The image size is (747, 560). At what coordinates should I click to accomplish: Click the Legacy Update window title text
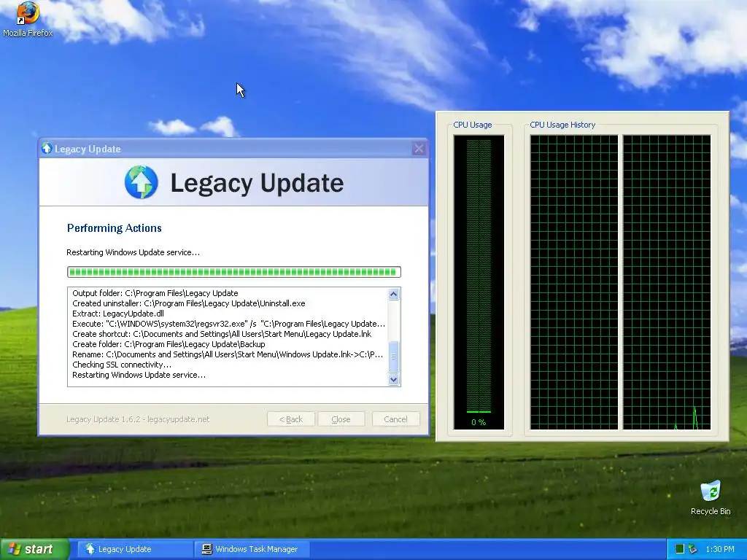[88, 149]
